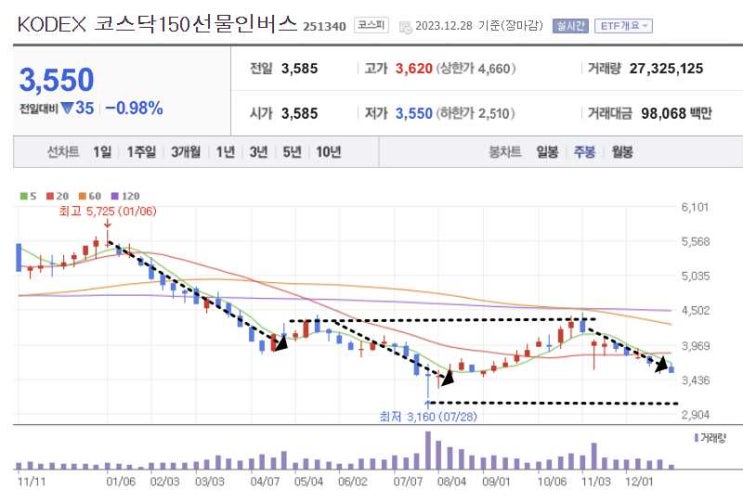Click the 저가 value 3,550

click(414, 114)
